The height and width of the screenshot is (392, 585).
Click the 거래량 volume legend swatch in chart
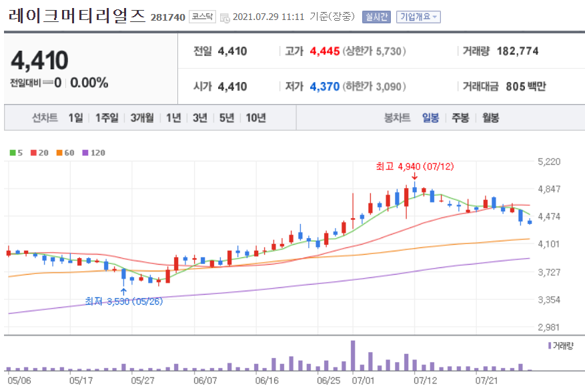pos(550,346)
